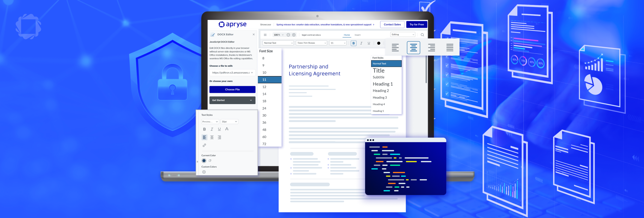Open the font size 11 dropdown
The width and height of the screenshot is (644, 218).
click(338, 43)
